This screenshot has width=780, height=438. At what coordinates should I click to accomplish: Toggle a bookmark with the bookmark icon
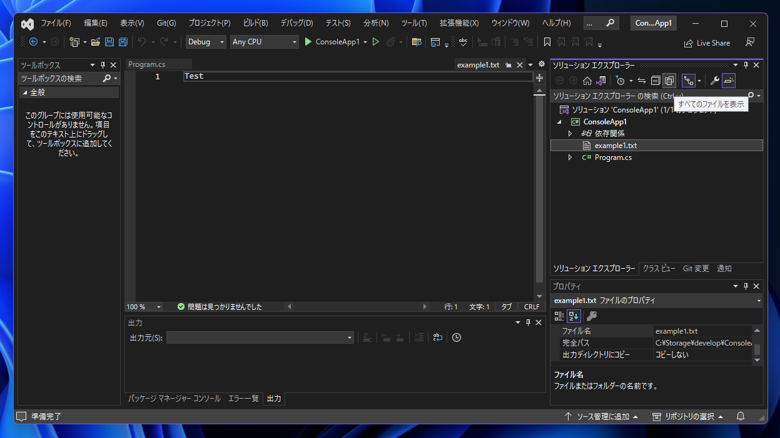coord(547,42)
